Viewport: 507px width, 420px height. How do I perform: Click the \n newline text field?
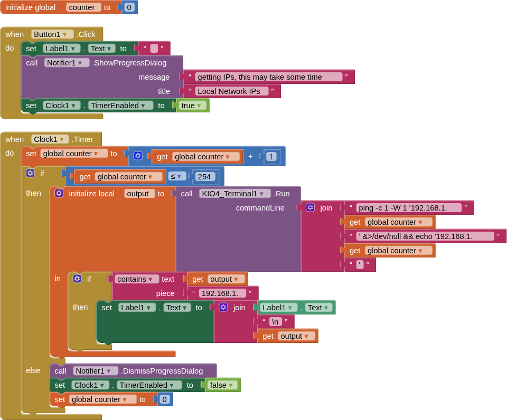275,321
